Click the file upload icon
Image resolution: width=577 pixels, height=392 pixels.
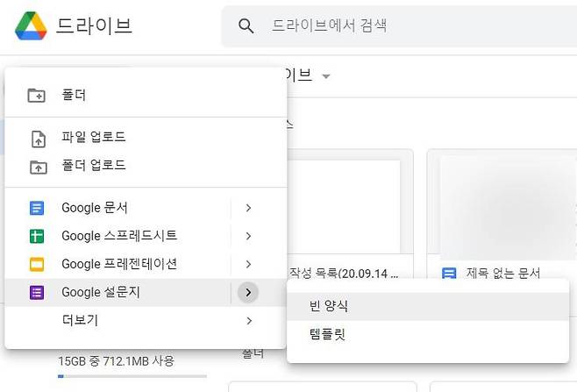click(x=37, y=138)
